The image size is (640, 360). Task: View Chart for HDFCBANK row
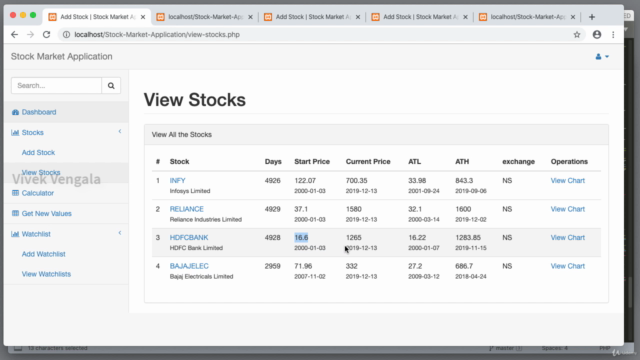click(568, 238)
